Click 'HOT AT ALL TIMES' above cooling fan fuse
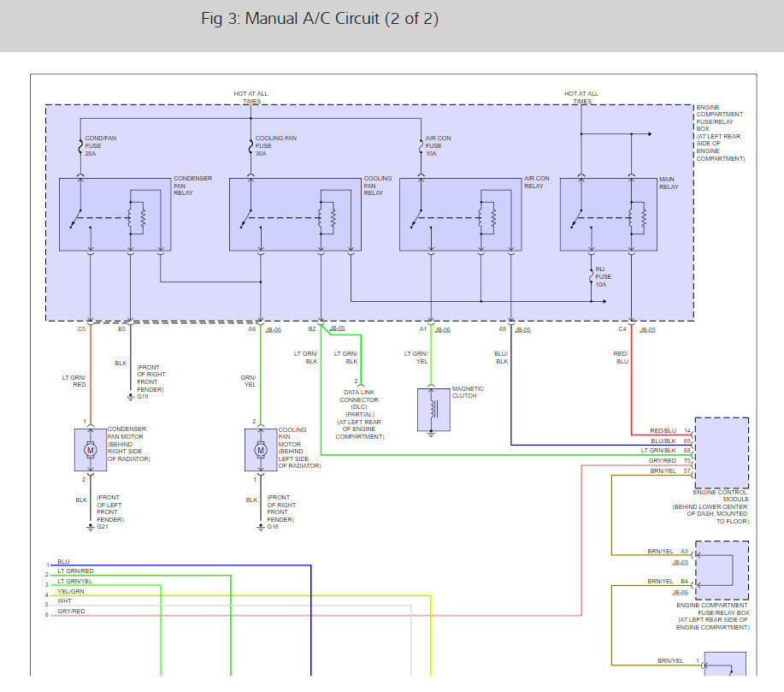 tap(251, 98)
